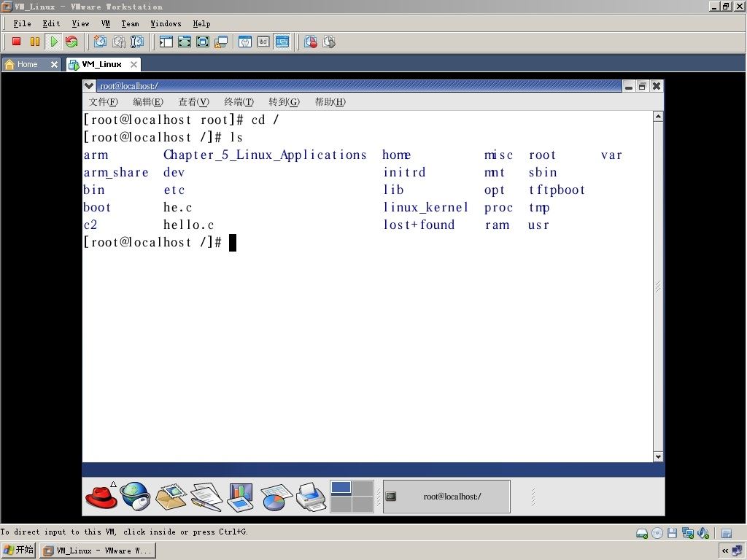Click the multiple-monitor warning icon
747x560 pixels.
click(221, 42)
